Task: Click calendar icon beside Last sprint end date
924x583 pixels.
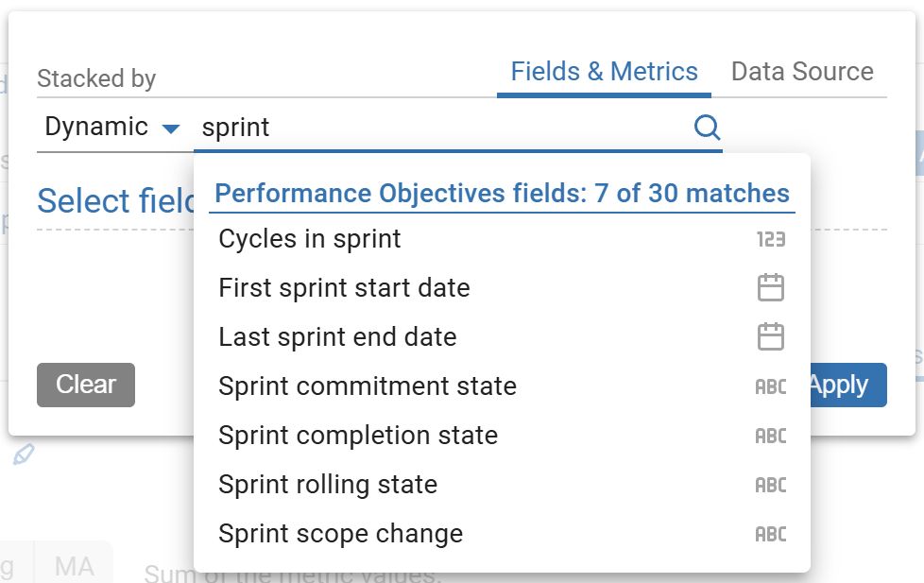Action: [x=771, y=337]
